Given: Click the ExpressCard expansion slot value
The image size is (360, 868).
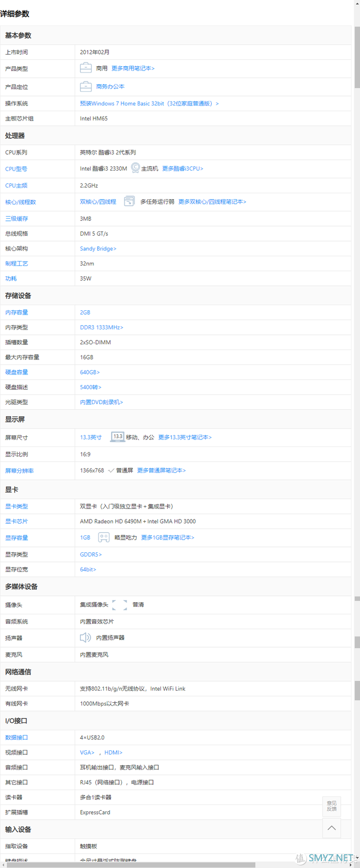Looking at the screenshot, I should pyautogui.click(x=95, y=812).
